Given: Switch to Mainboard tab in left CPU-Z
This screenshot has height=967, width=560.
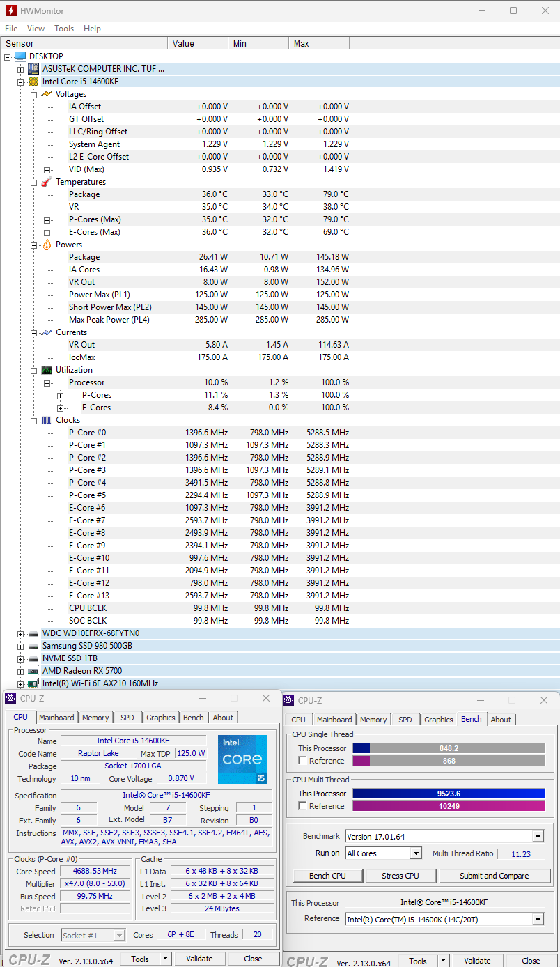Looking at the screenshot, I should pyautogui.click(x=56, y=718).
